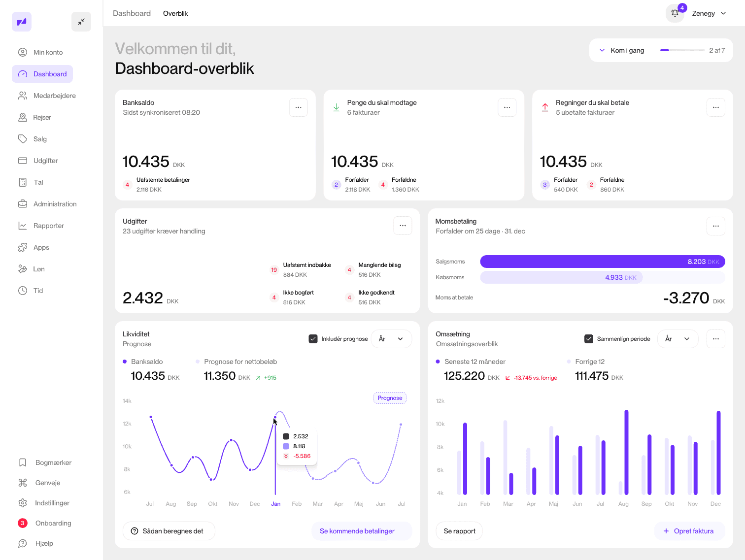This screenshot has height=560, width=745.
Task: Click the purple app logo icon
Action: coord(22,22)
